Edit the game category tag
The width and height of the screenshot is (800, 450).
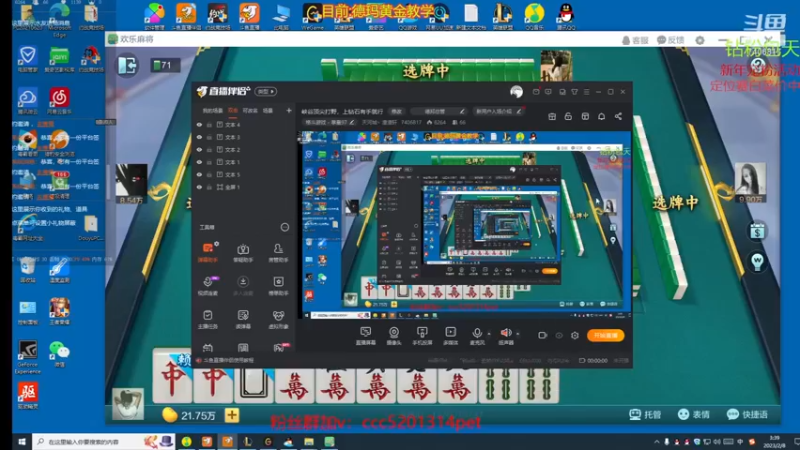click(x=329, y=122)
